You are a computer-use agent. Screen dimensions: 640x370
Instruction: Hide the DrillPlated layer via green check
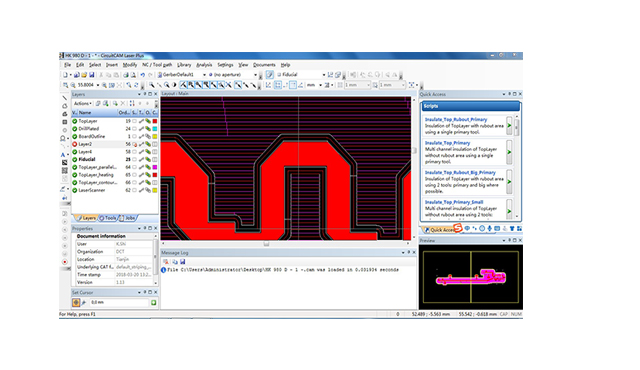pyautogui.click(x=75, y=129)
